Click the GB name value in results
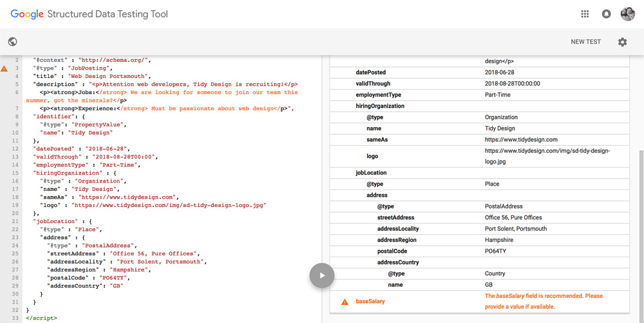 [489, 285]
